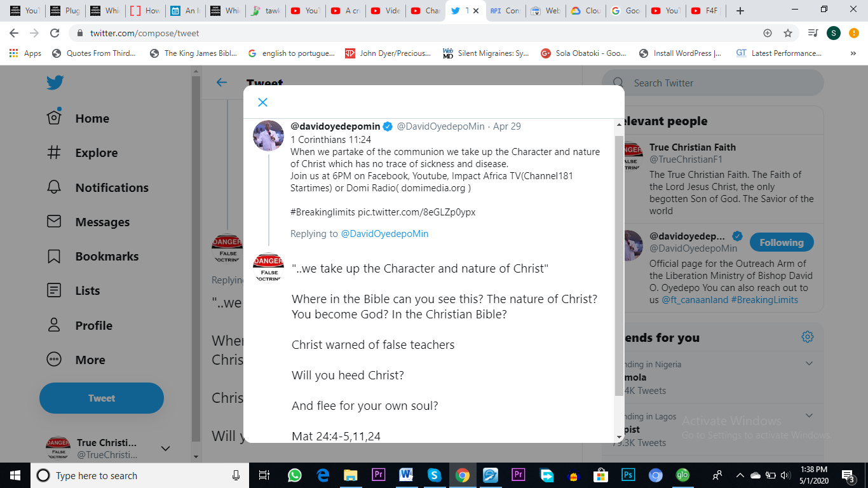Open Notifications bell in sidebar
The height and width of the screenshot is (488, 868).
[55, 187]
